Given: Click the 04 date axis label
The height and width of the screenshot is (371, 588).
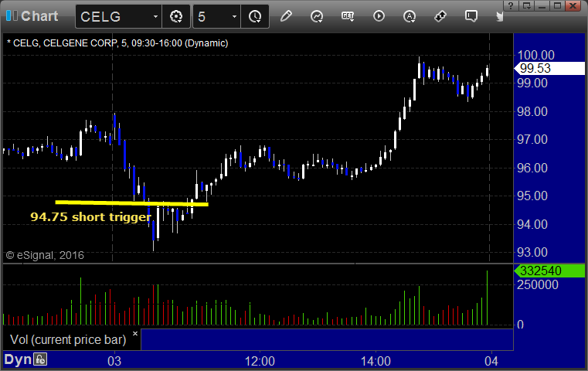Looking at the screenshot, I should pos(491,361).
